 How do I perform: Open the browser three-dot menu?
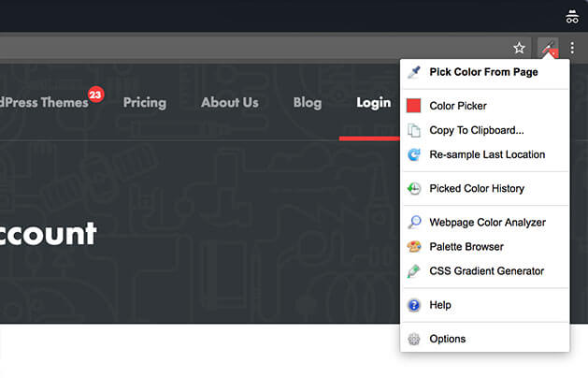point(572,48)
